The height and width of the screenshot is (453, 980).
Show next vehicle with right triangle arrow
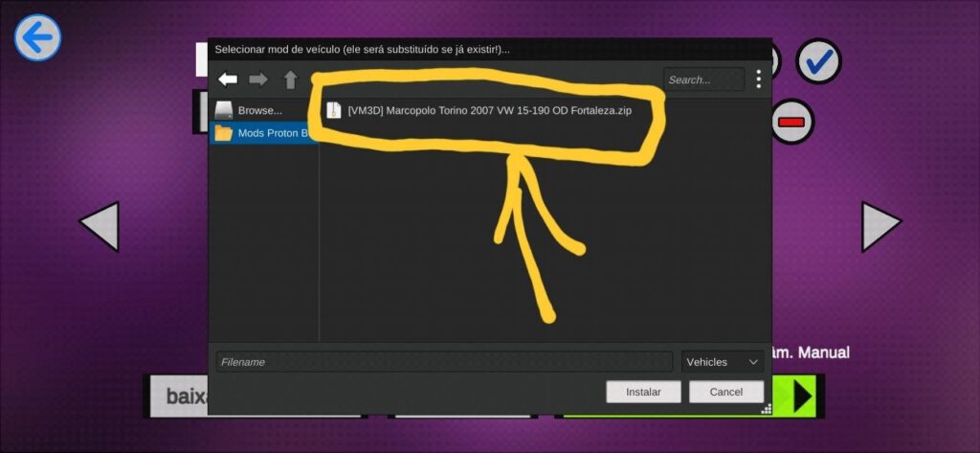(880, 227)
